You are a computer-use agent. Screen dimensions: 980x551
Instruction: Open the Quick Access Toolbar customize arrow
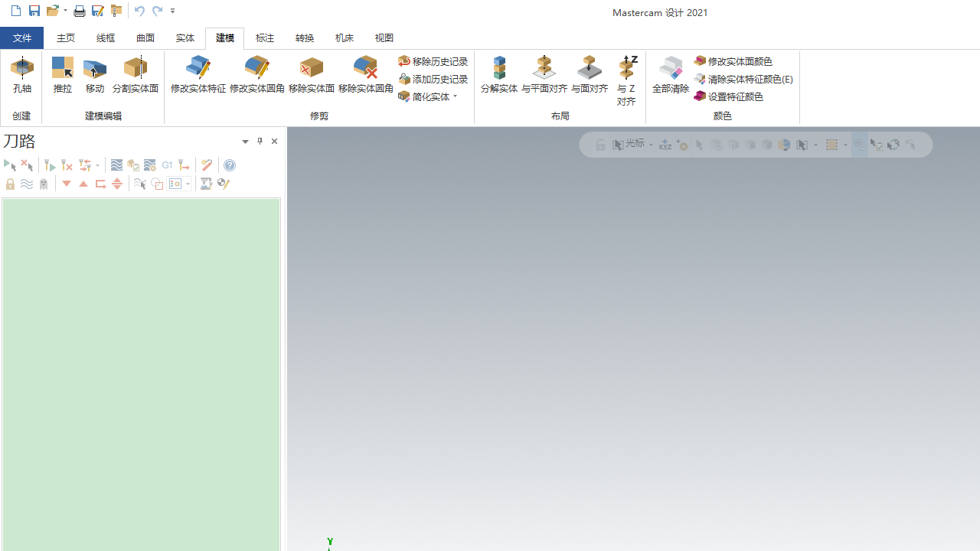173,11
